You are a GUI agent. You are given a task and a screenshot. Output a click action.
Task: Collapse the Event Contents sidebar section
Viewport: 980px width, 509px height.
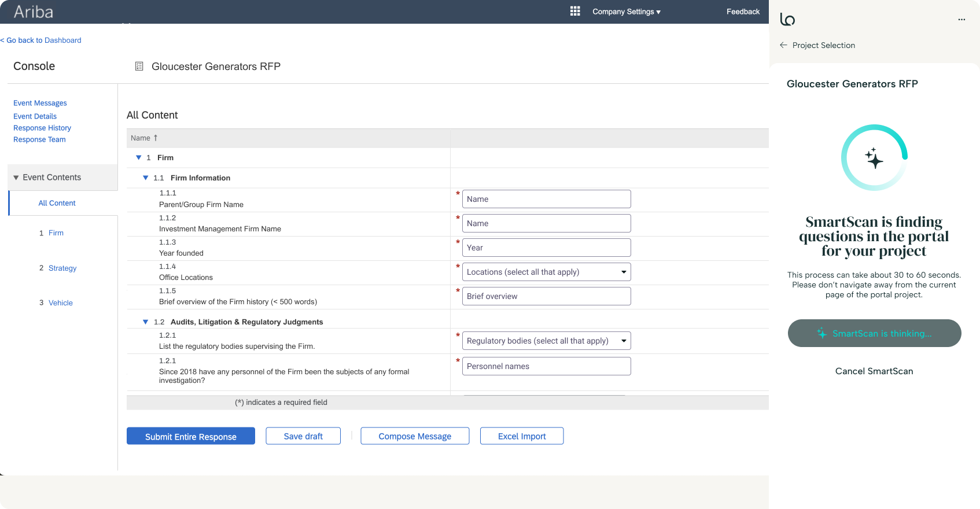point(16,178)
